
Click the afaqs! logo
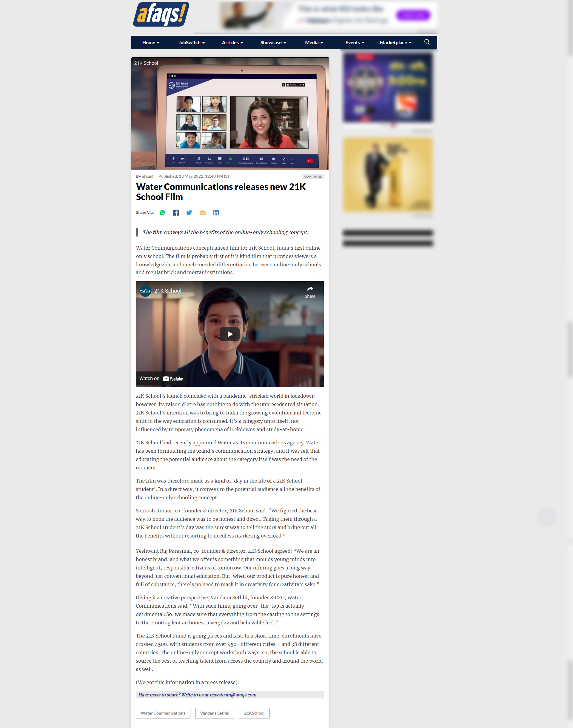[x=161, y=14]
